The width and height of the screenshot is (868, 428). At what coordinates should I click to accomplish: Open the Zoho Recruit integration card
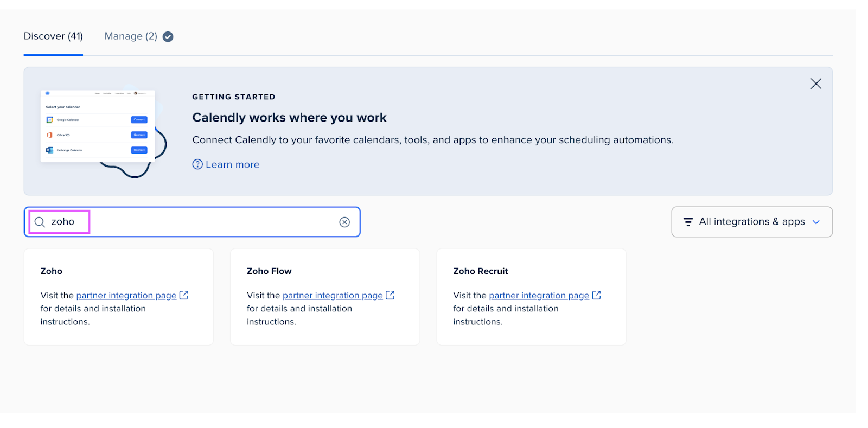point(531,297)
